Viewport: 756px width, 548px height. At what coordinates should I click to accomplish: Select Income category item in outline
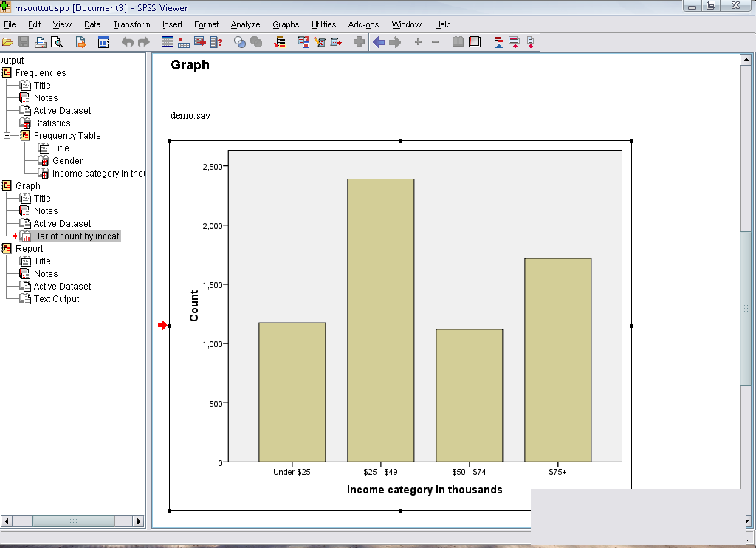pos(98,173)
